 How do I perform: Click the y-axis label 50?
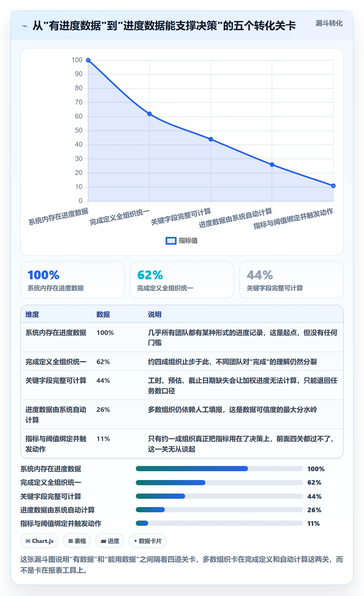[79, 130]
